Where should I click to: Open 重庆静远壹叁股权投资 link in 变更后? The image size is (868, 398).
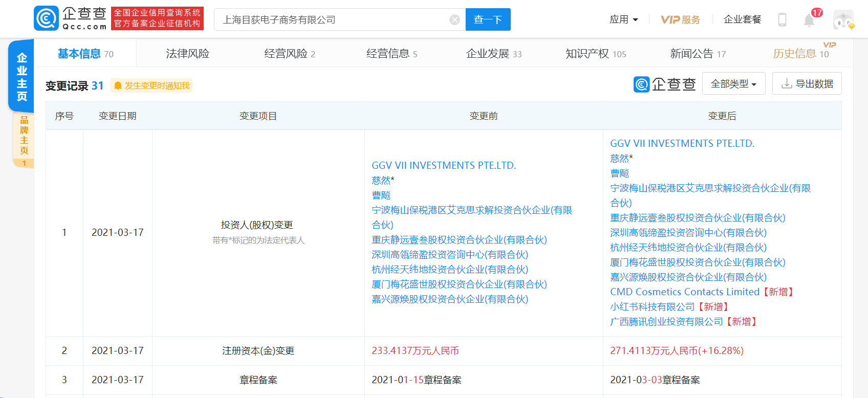[698, 217]
